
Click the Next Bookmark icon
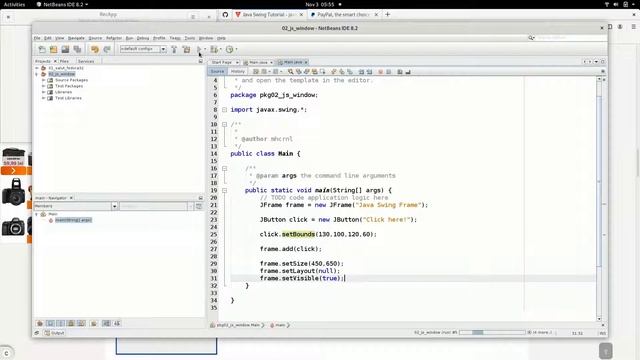[342, 71]
